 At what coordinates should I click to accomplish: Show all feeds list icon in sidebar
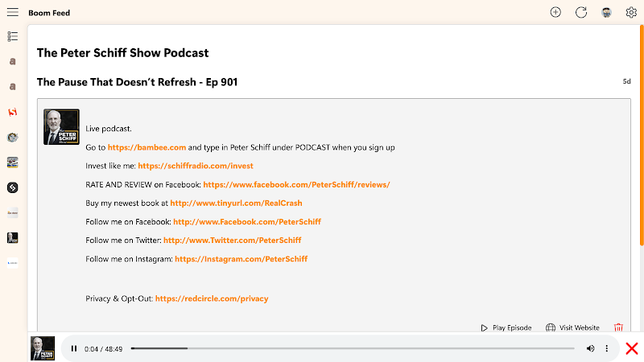coord(13,36)
